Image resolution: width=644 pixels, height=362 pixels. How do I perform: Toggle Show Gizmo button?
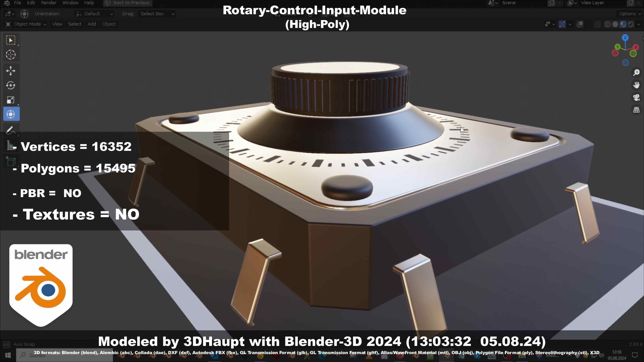click(x=562, y=24)
